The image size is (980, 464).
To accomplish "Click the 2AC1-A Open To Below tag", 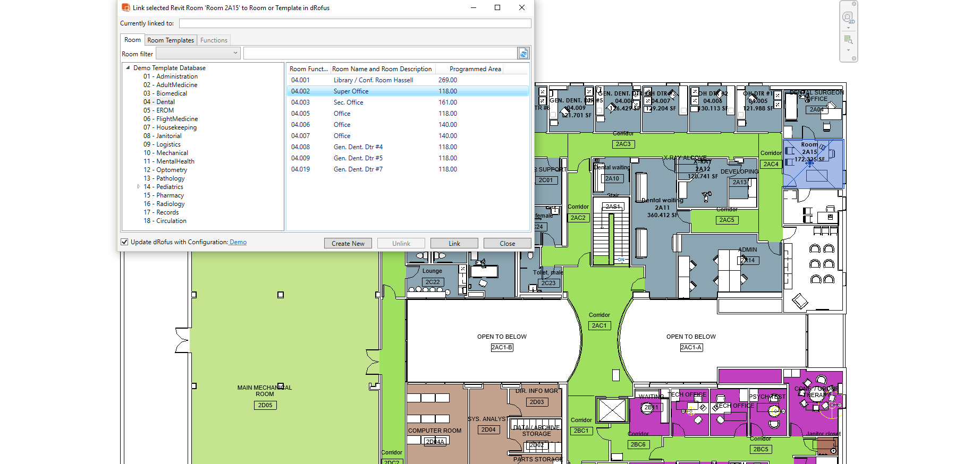I will tap(691, 347).
